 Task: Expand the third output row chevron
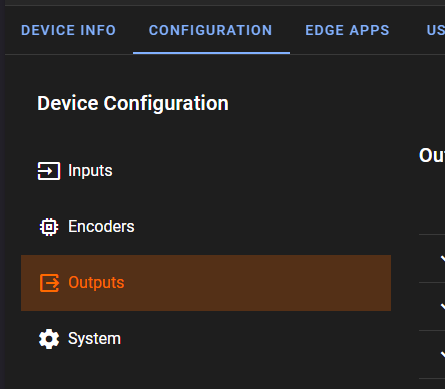pos(443,354)
